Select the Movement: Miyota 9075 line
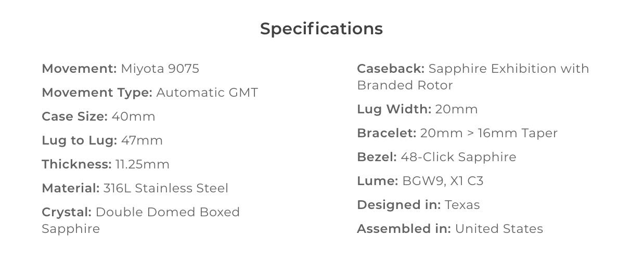 [120, 69]
